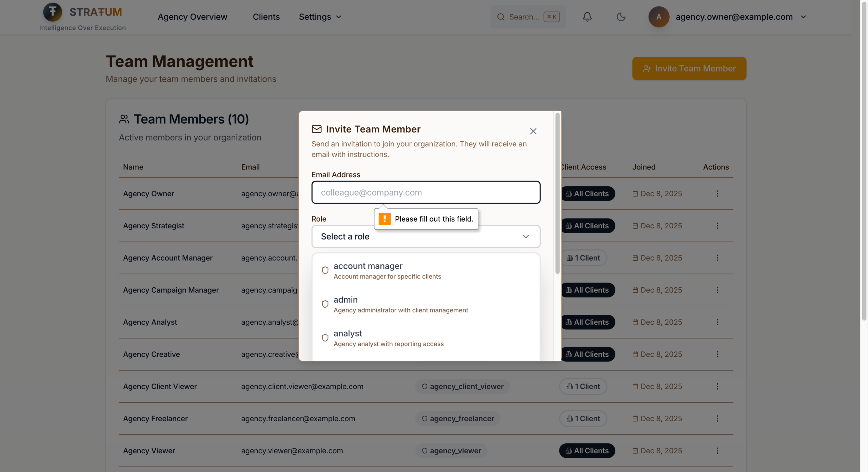Click the notifications bell icon
The height and width of the screenshot is (472, 868).
pos(587,17)
